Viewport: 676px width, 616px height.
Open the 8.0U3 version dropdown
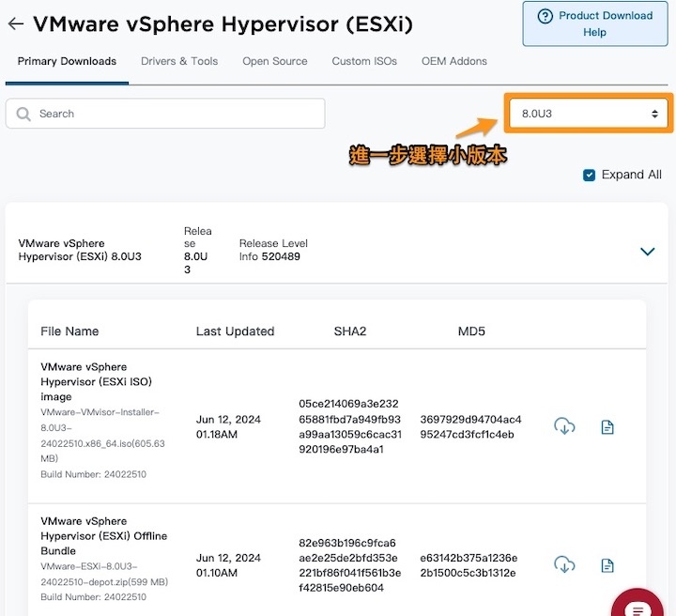click(589, 114)
